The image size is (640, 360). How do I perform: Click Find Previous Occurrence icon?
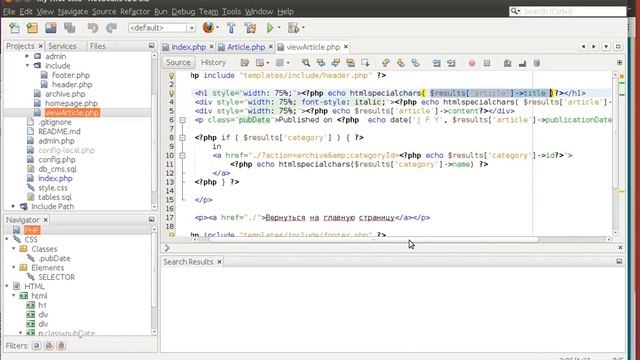(321, 63)
